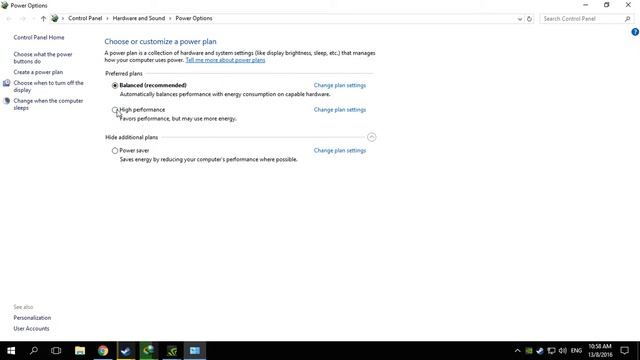Open the taskbar clock and calendar
This screenshot has height=360, width=640.
click(600, 351)
